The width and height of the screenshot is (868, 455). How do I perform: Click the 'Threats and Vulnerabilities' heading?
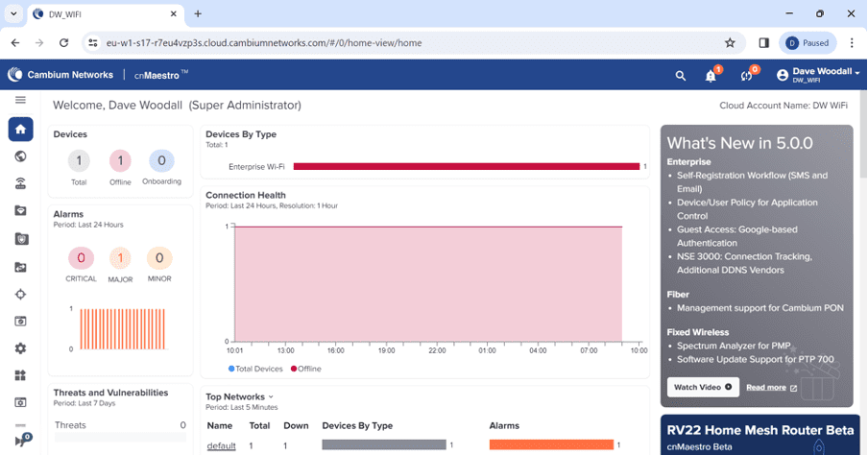pyautogui.click(x=110, y=393)
